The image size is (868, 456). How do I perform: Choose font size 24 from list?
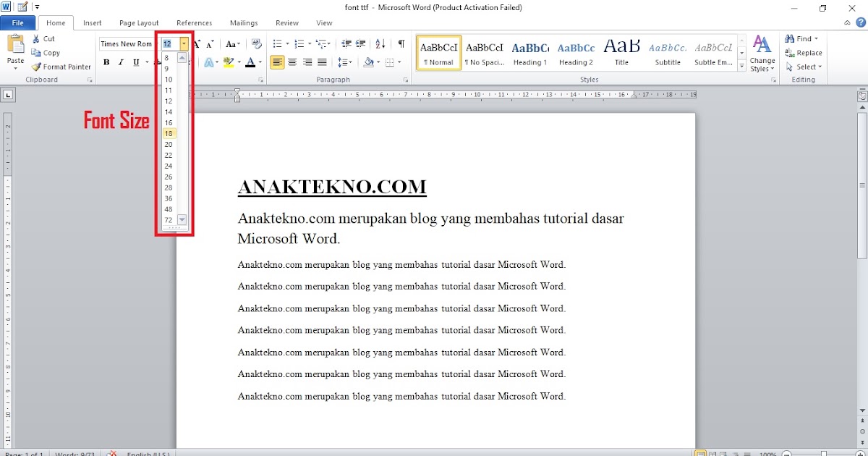pyautogui.click(x=169, y=166)
